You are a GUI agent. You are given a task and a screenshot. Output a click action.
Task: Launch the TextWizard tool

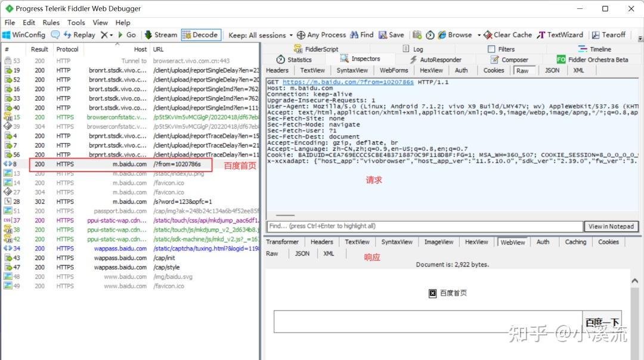pyautogui.click(x=560, y=35)
